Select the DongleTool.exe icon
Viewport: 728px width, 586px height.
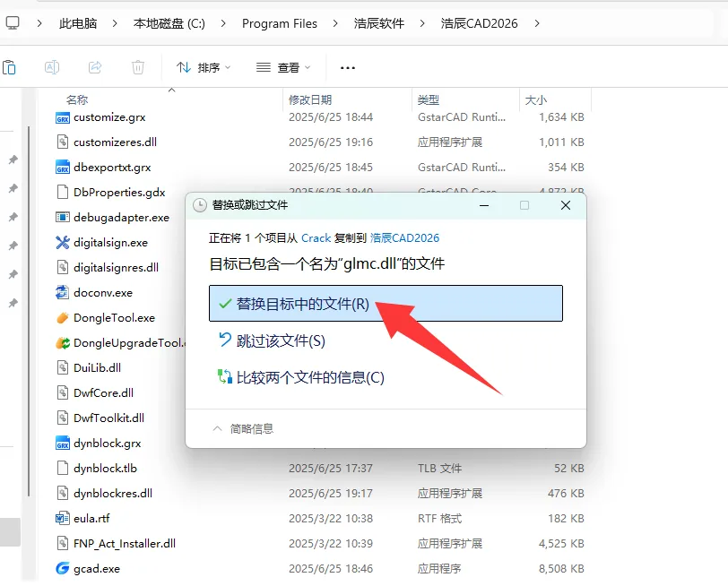click(62, 318)
